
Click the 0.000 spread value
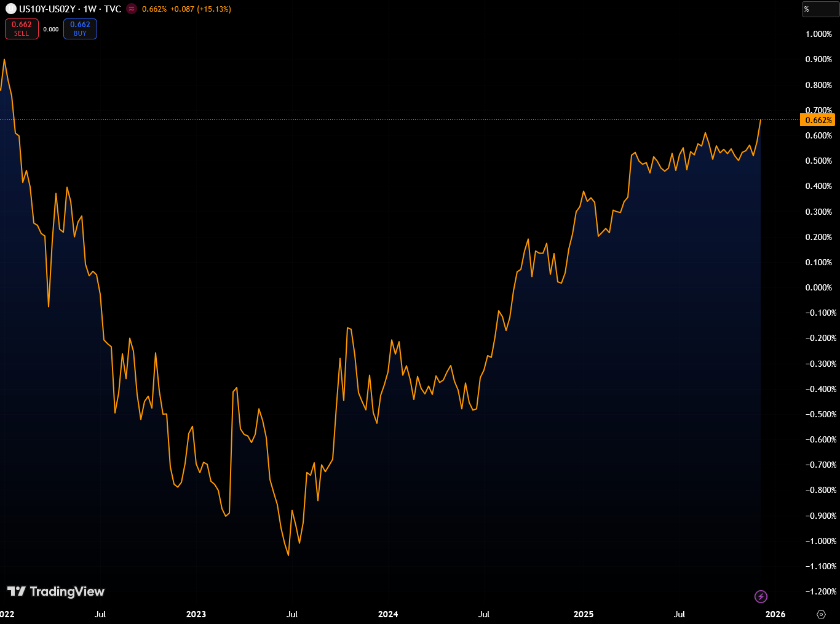51,29
